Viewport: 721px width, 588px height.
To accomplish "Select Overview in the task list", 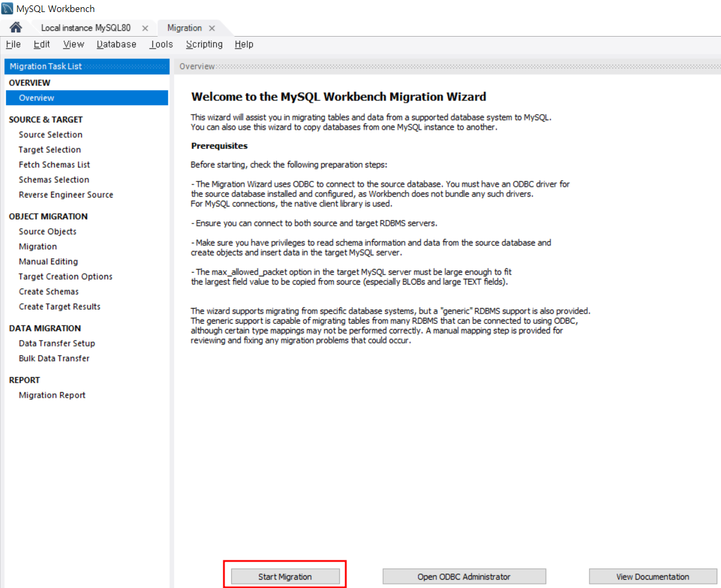I will (87, 98).
